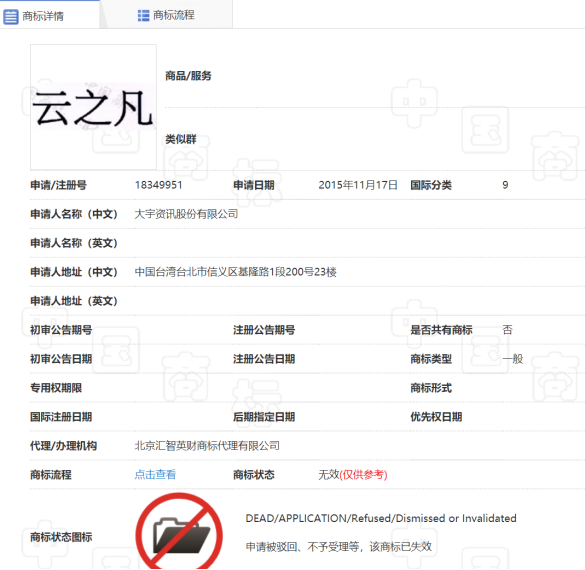Click the trademark type value 一般
The image size is (585, 570).
coord(513,359)
